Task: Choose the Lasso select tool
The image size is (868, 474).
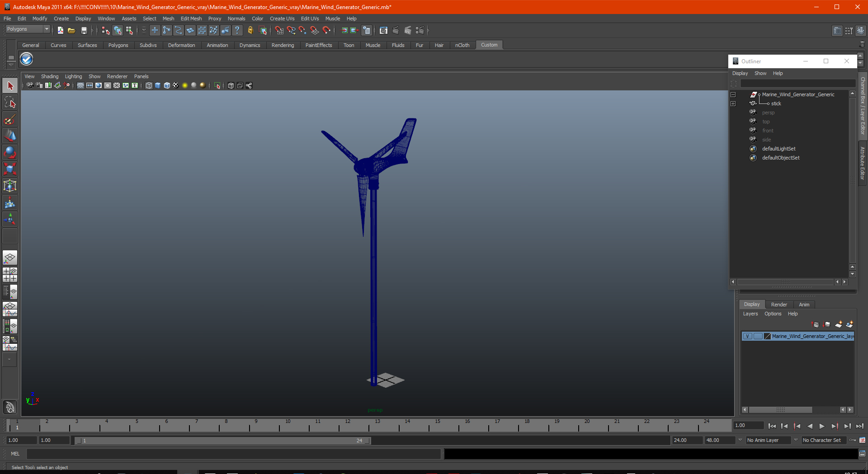Action: [x=10, y=103]
